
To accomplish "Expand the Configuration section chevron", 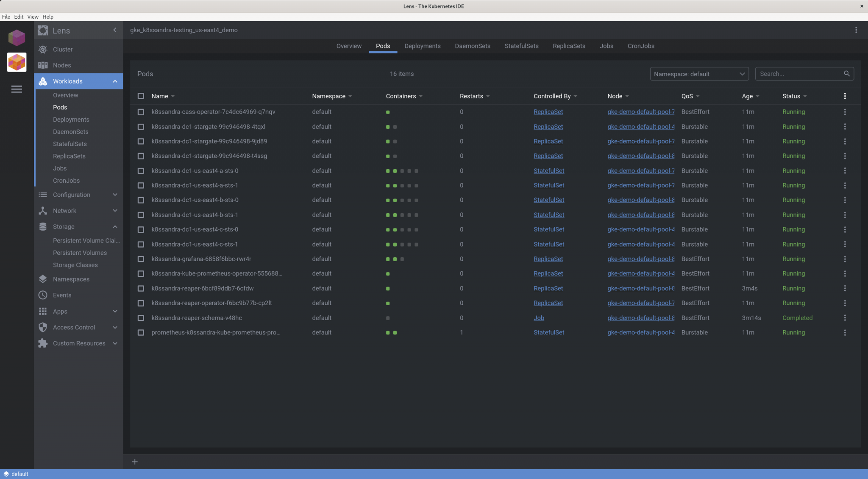I will (115, 195).
